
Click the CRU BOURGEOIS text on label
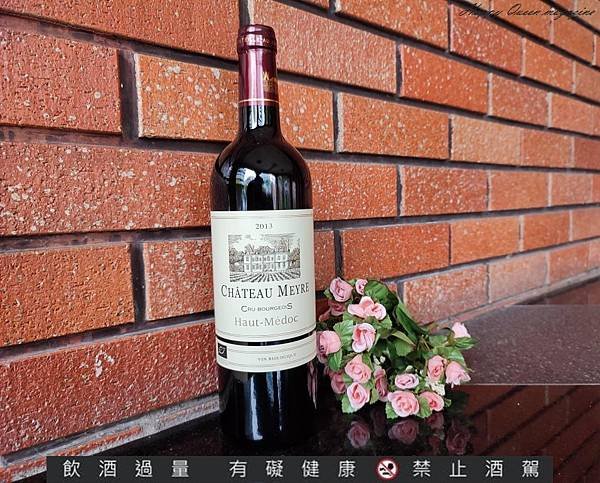pyautogui.click(x=266, y=307)
